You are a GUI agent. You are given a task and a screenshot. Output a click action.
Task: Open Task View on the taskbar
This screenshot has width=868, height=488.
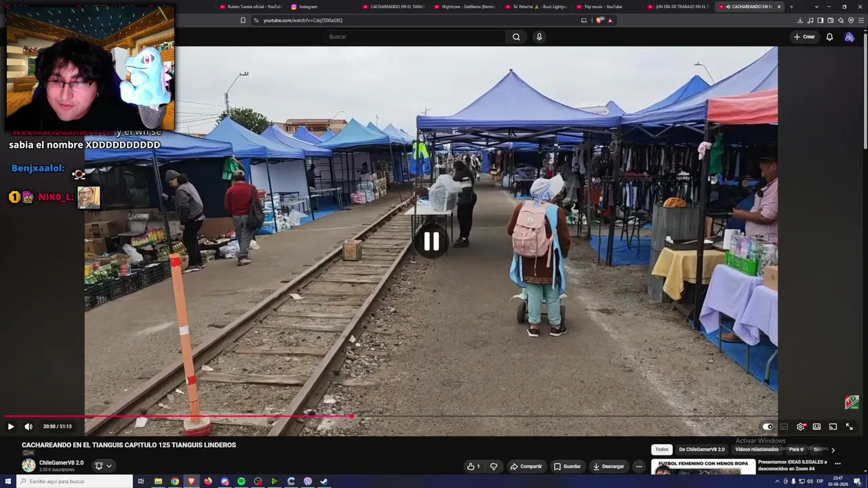pos(141,481)
